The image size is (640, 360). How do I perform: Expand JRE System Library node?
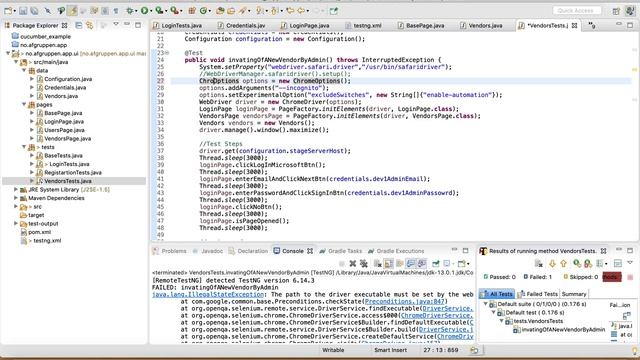pyautogui.click(x=16, y=189)
